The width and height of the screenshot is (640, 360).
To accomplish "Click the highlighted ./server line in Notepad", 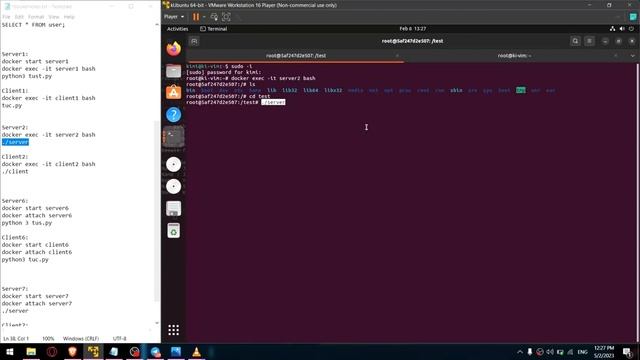I will coord(15,142).
